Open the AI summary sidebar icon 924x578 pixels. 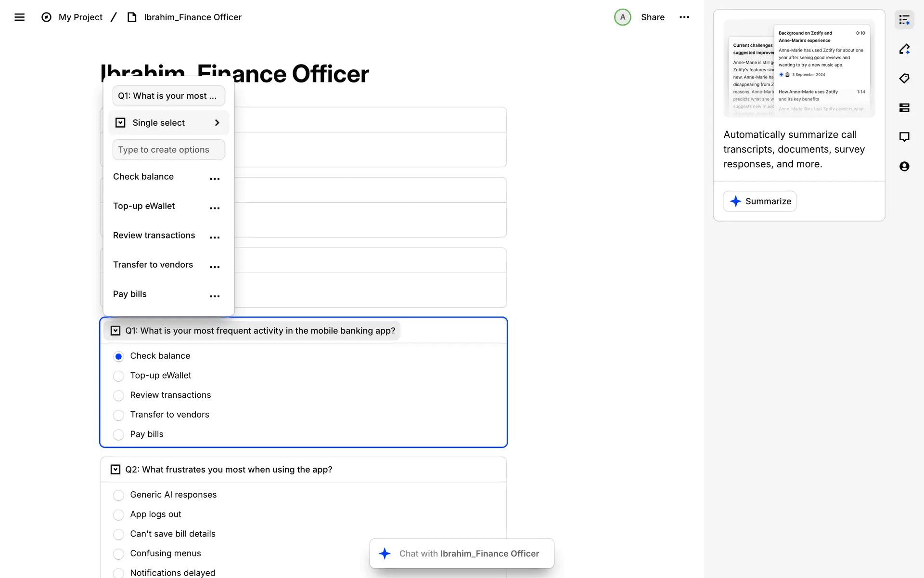click(904, 20)
